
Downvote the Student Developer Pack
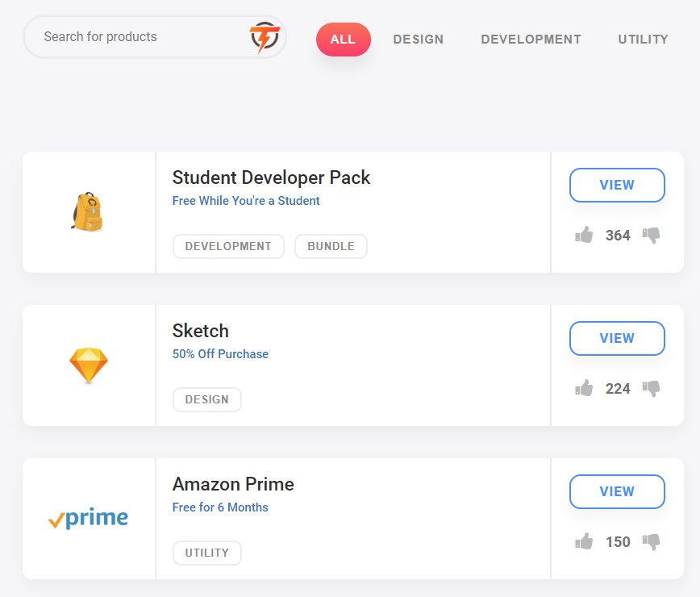pyautogui.click(x=651, y=236)
